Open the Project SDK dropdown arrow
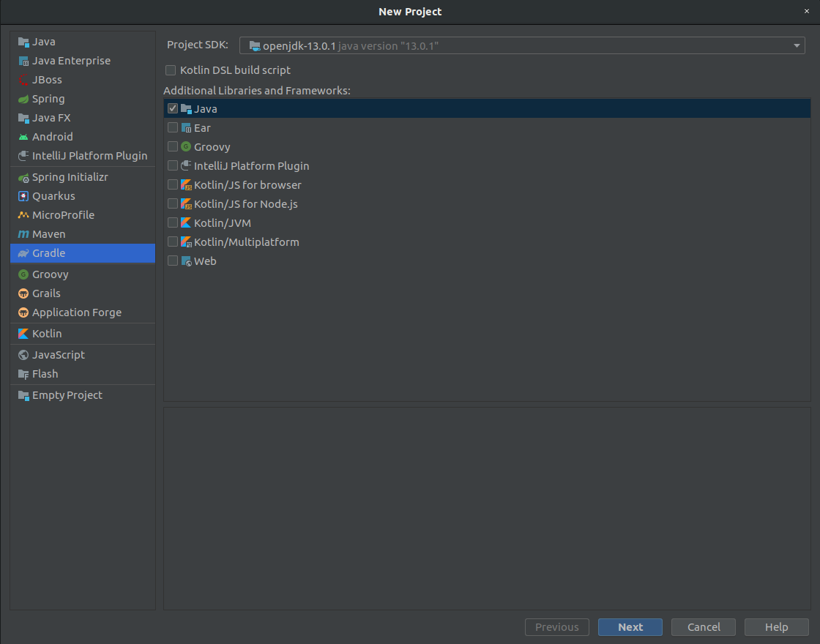This screenshot has height=644, width=820. click(x=797, y=46)
